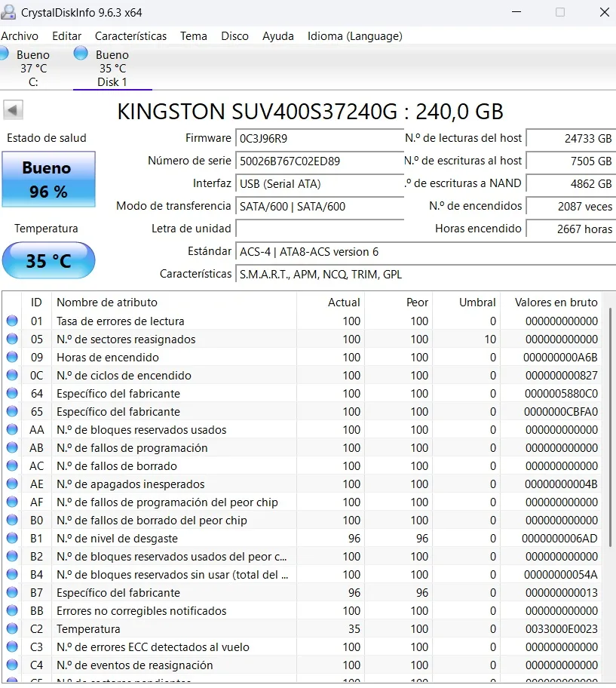Click the status icon for attribute C3
The image size is (616, 688).
point(12,647)
